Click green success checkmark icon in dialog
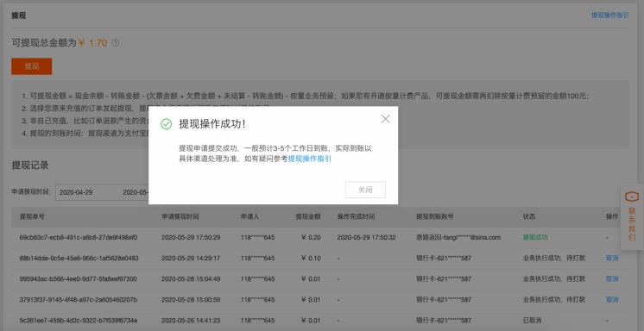The height and width of the screenshot is (331, 644). click(167, 124)
